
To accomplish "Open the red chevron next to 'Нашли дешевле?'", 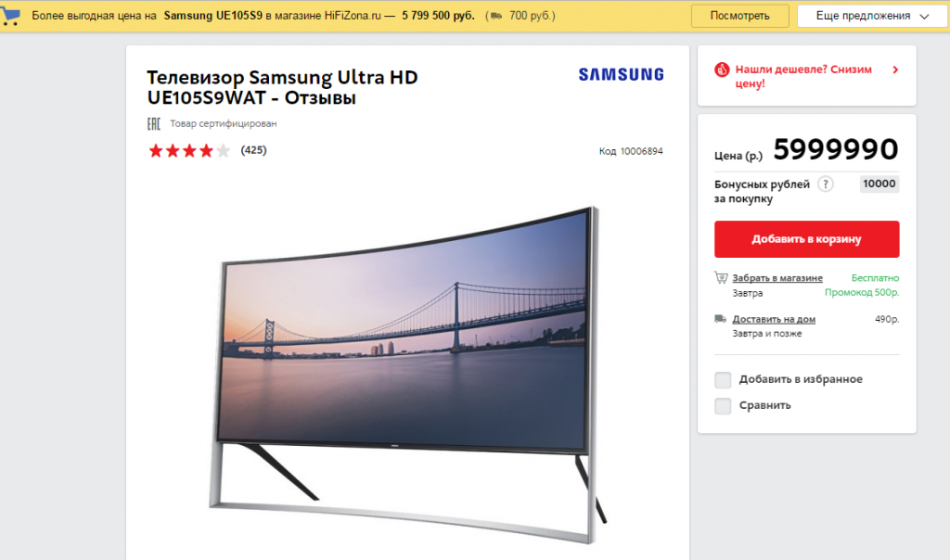I will [x=895, y=70].
